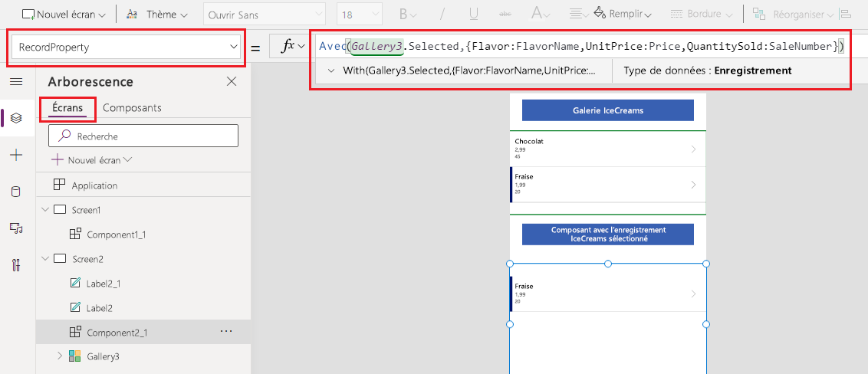
Task: Open the Data sources cylinder icon
Action: pos(17,192)
